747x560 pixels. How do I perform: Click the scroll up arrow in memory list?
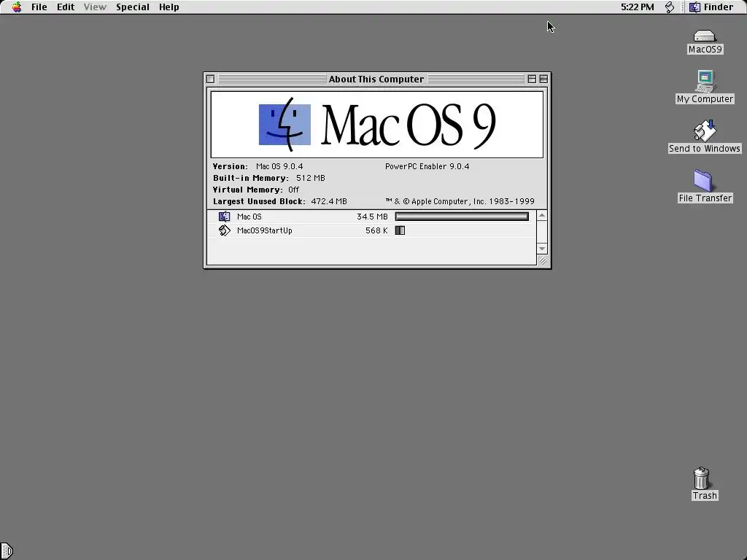[542, 215]
